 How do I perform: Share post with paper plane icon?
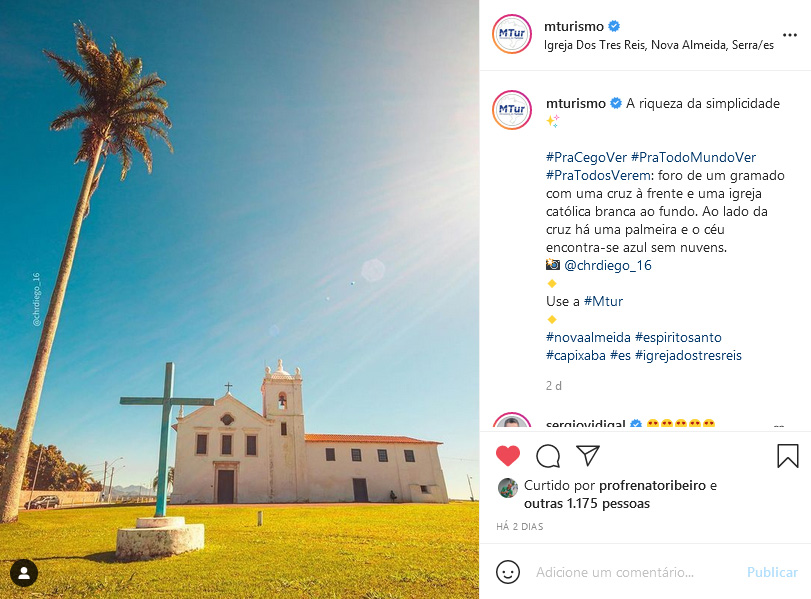[588, 455]
